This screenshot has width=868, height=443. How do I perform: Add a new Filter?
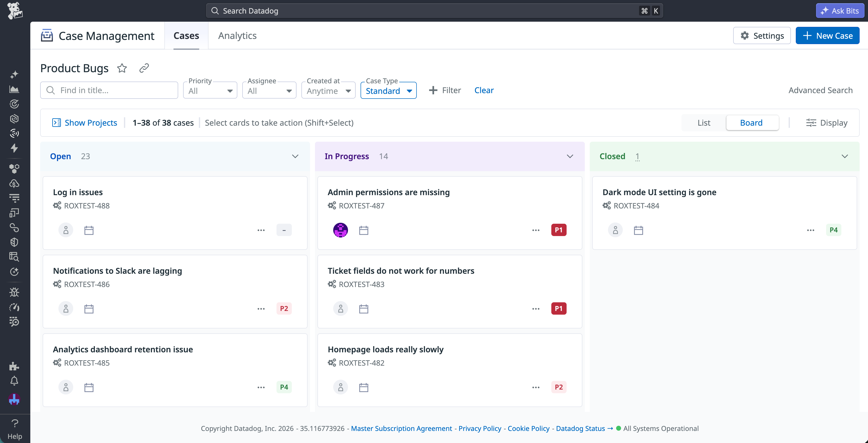[x=445, y=90]
